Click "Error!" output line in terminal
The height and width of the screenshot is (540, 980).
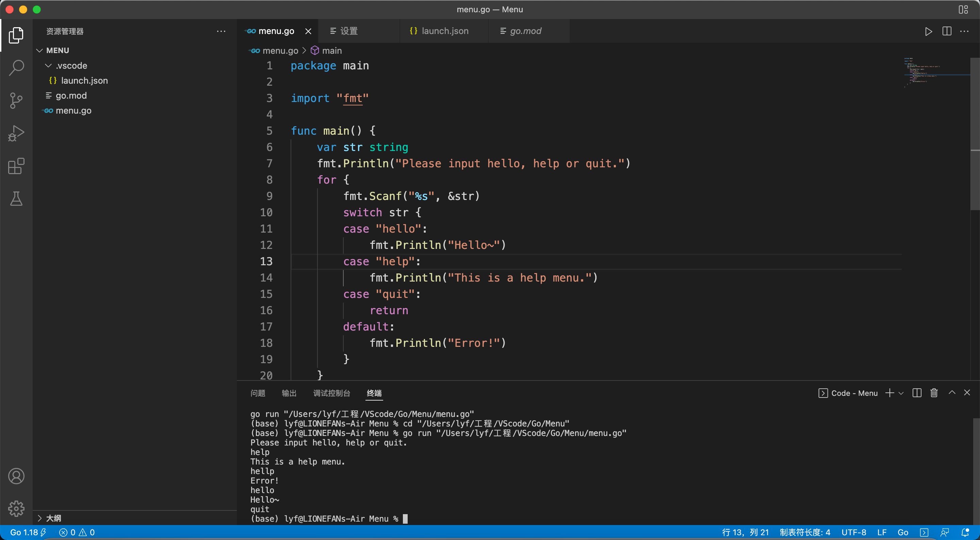(x=264, y=481)
